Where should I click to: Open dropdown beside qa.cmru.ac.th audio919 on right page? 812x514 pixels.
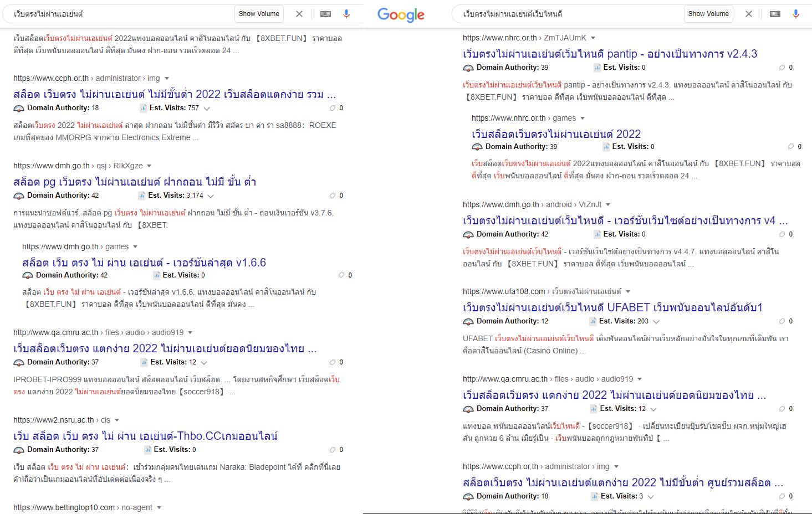(x=640, y=379)
